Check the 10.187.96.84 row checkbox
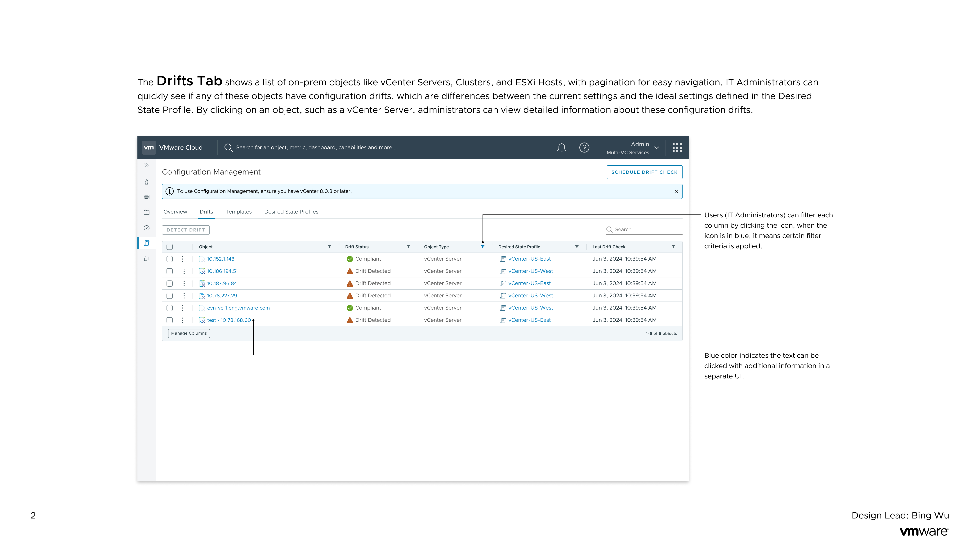 click(x=170, y=284)
